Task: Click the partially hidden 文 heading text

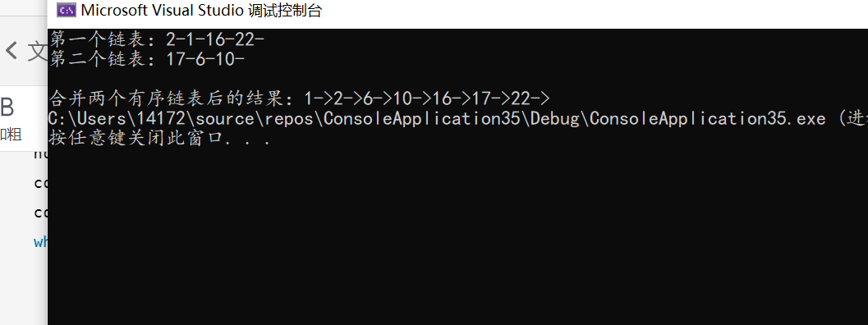Action: pos(38,52)
